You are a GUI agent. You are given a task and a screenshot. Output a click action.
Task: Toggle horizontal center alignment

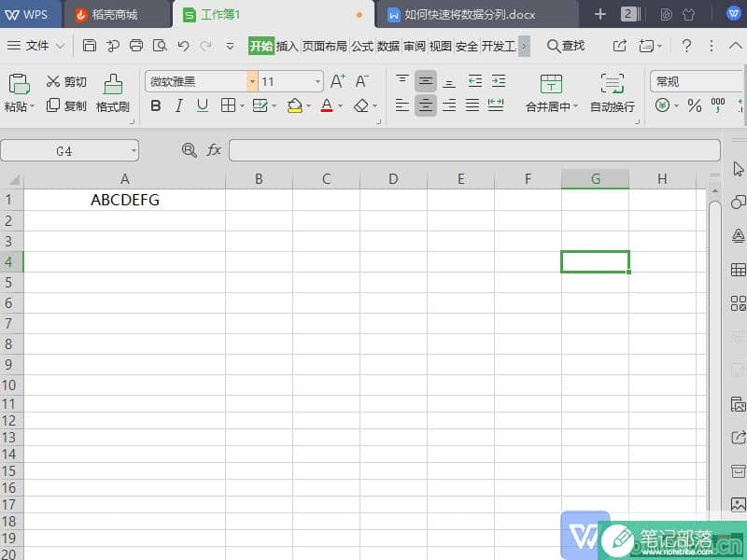(426, 105)
